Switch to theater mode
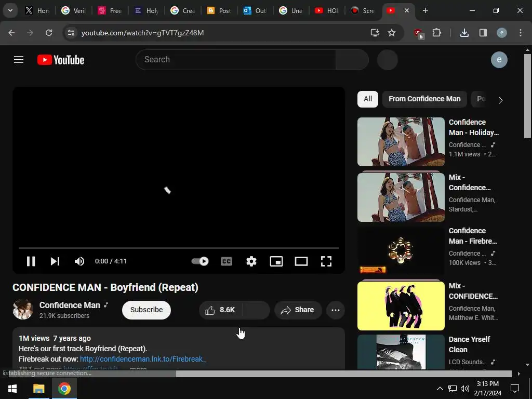Image resolution: width=532 pixels, height=399 pixels. [301, 261]
